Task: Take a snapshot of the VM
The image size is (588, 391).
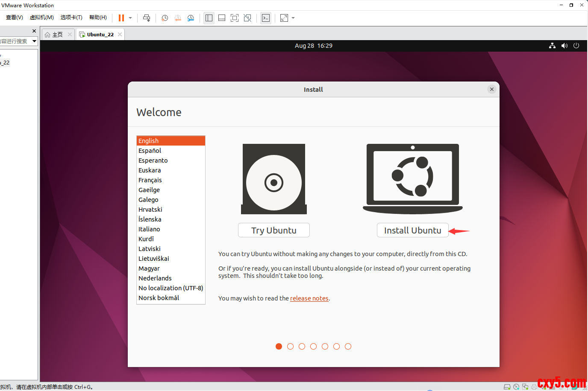Action: (x=165, y=18)
